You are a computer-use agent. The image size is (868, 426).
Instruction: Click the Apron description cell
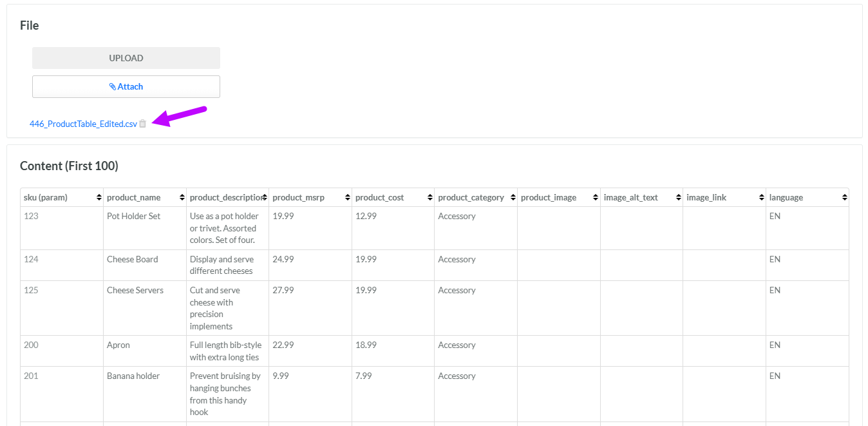tap(227, 351)
